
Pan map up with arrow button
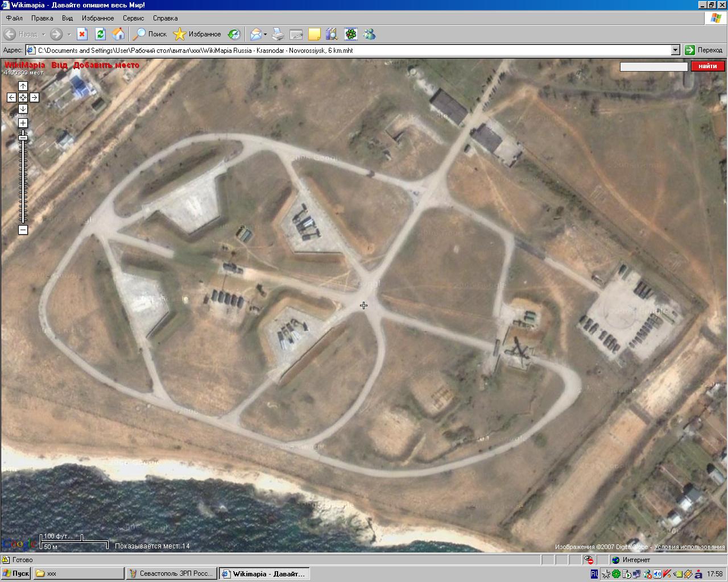(23, 86)
